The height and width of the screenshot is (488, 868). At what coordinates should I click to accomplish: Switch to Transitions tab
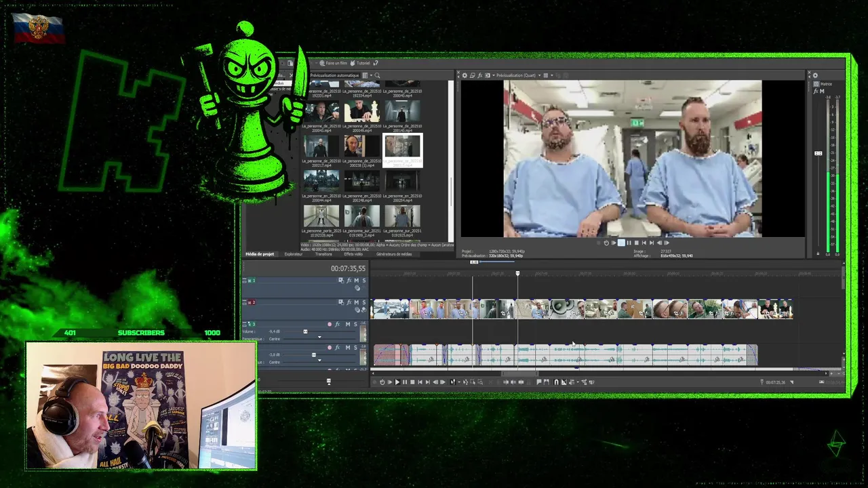coord(323,254)
